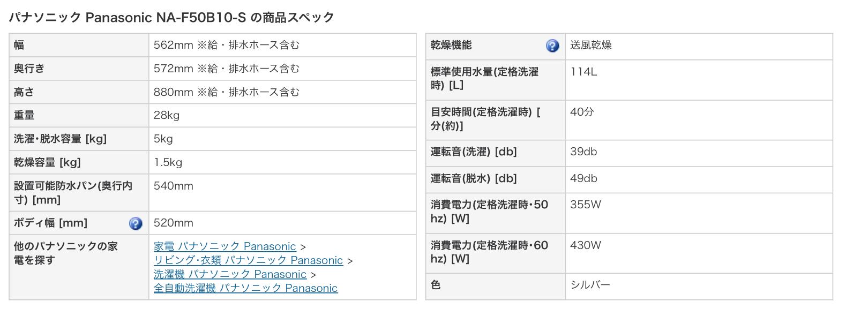Select the 114L standard water usage value
Image resolution: width=868 pixels, height=316 pixels.
pyautogui.click(x=583, y=72)
